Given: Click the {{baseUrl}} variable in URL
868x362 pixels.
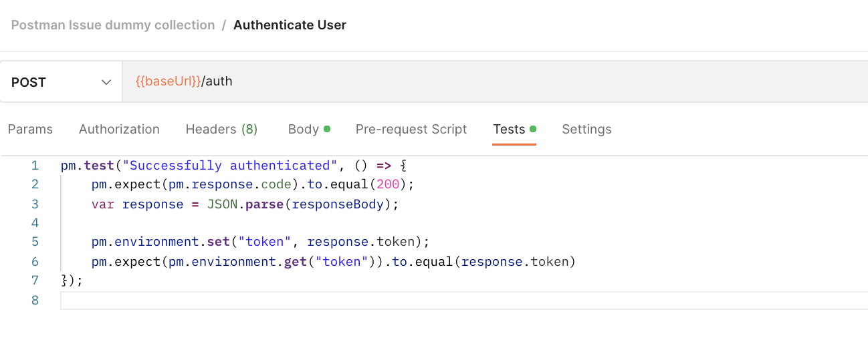Looking at the screenshot, I should [x=168, y=81].
